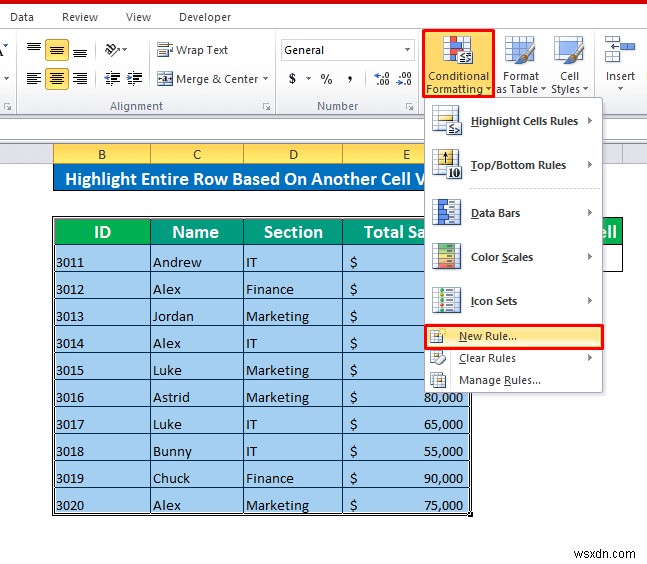This screenshot has height=564, width=647.
Task: Select the Chuck name cell
Action: pos(197,474)
